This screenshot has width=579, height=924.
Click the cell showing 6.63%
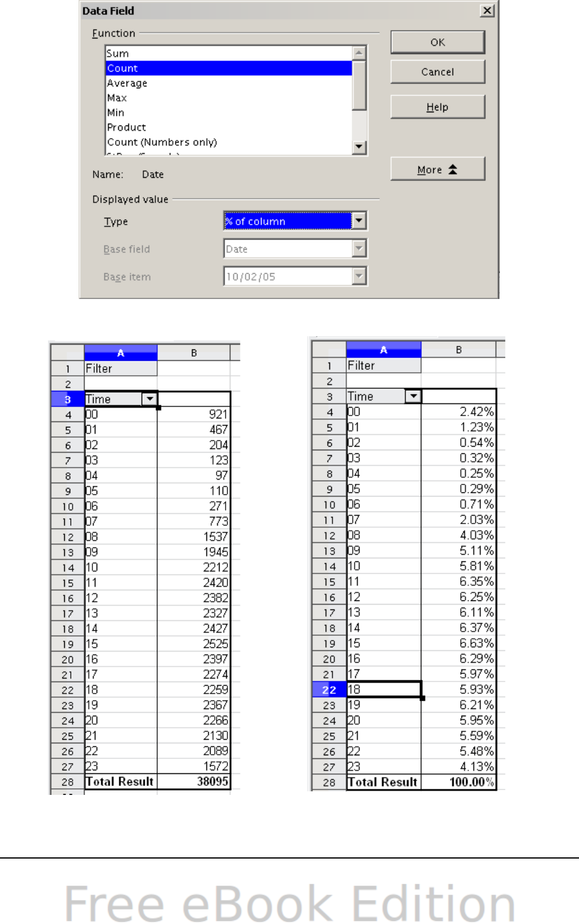(x=458, y=643)
